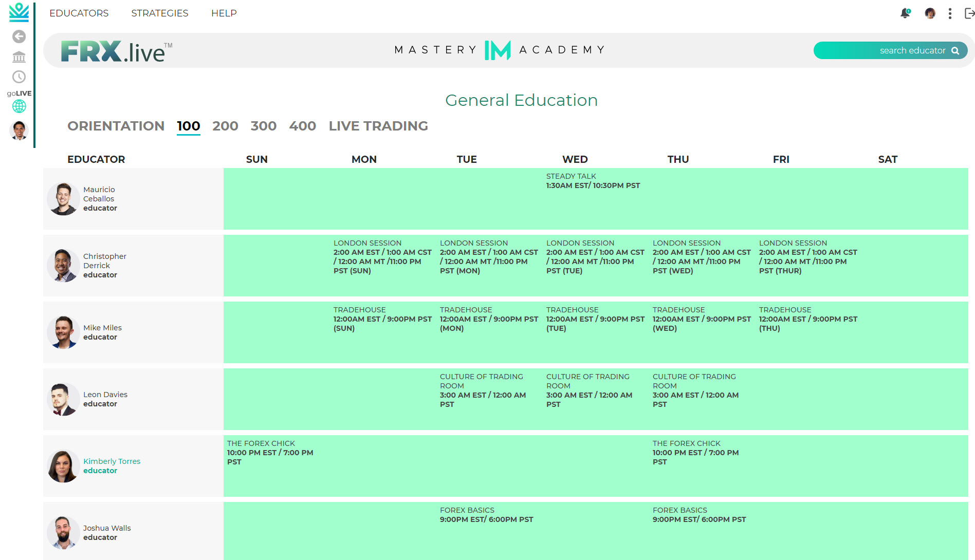Open the HELP menu
Viewport: 975px width, 560px height.
click(x=224, y=13)
